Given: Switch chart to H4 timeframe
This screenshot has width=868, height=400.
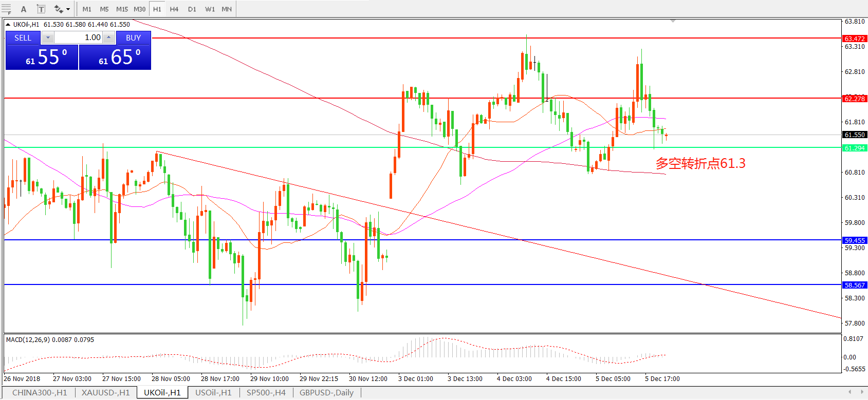Looking at the screenshot, I should click(174, 9).
